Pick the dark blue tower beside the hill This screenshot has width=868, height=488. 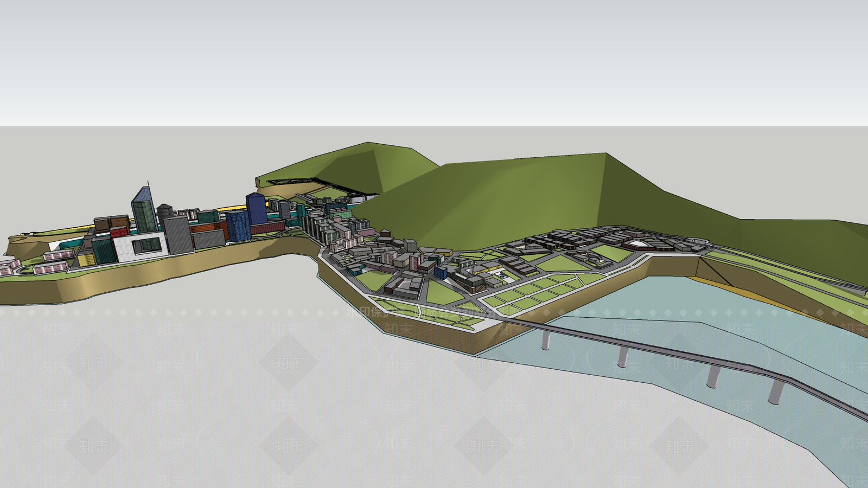pyautogui.click(x=256, y=208)
